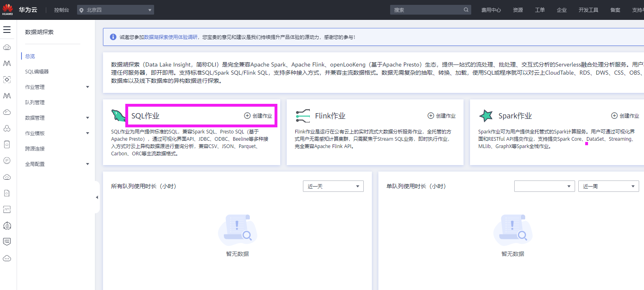Click the plus icon beside Flink 创建作业
The image size is (644, 290).
point(431,116)
